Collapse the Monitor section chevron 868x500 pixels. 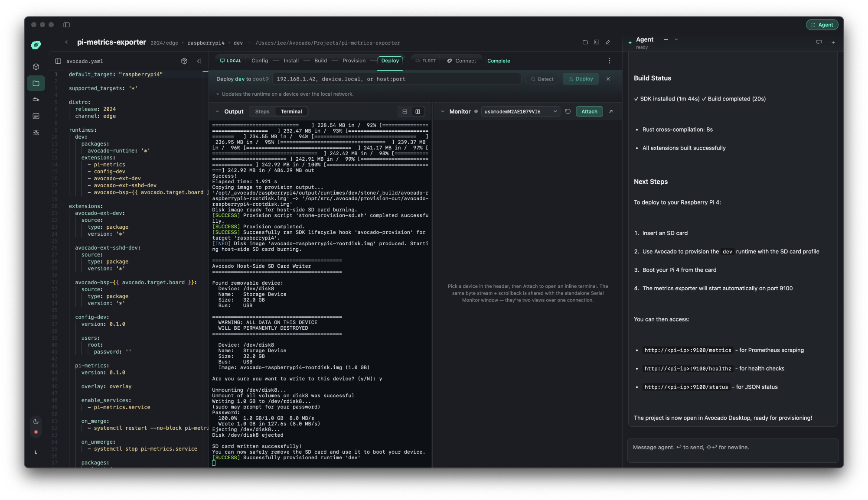tap(443, 111)
